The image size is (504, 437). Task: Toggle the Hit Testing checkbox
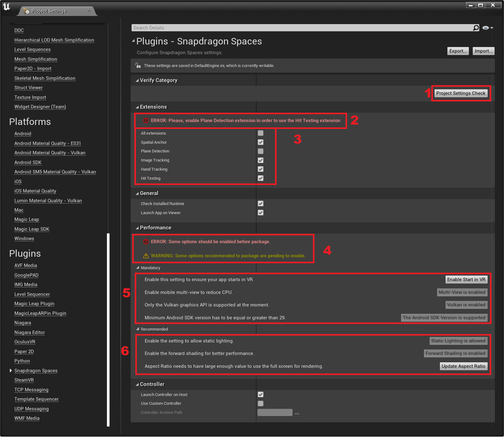coord(261,178)
